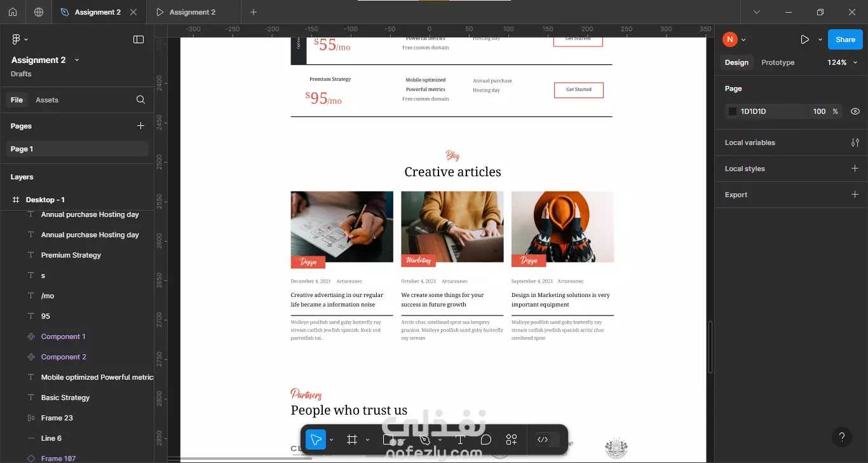868x463 pixels.
Task: Open the Actions resources tool
Action: pos(512,439)
